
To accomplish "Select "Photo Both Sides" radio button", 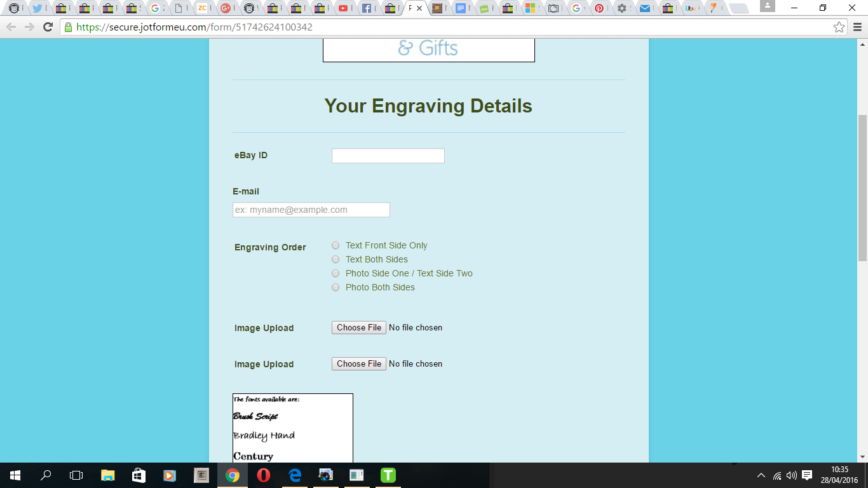I will coord(336,287).
